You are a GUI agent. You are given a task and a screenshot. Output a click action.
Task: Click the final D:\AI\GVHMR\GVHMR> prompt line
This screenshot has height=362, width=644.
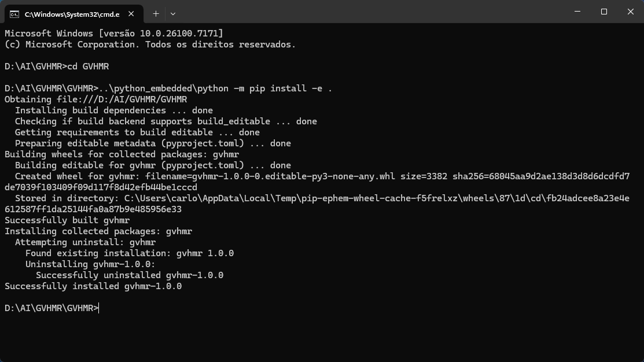(51, 308)
